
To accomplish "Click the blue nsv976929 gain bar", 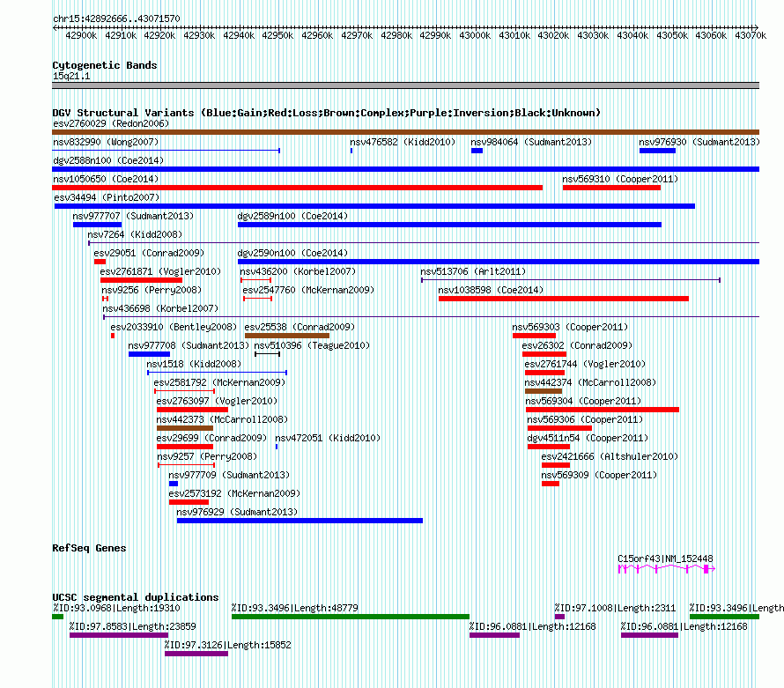I will click(x=300, y=521).
